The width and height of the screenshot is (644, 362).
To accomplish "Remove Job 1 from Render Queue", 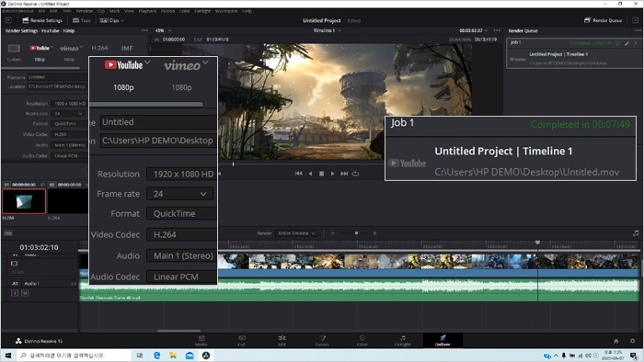I will pos(636,42).
